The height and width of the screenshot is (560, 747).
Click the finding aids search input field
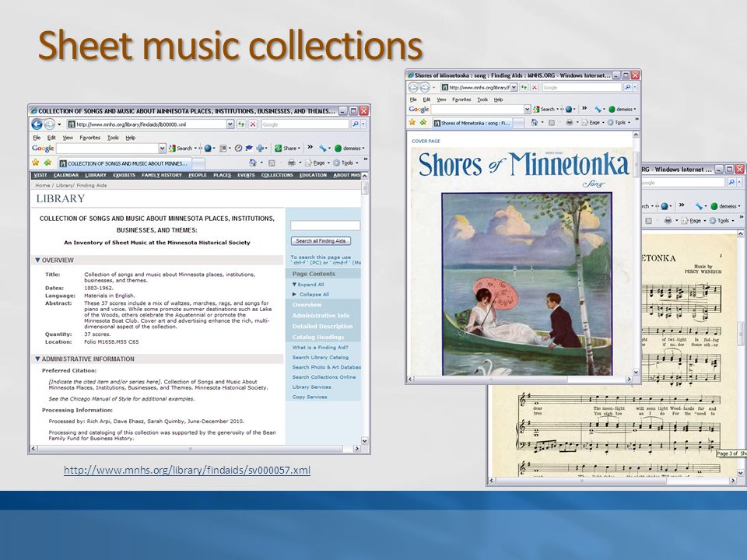[x=325, y=226]
